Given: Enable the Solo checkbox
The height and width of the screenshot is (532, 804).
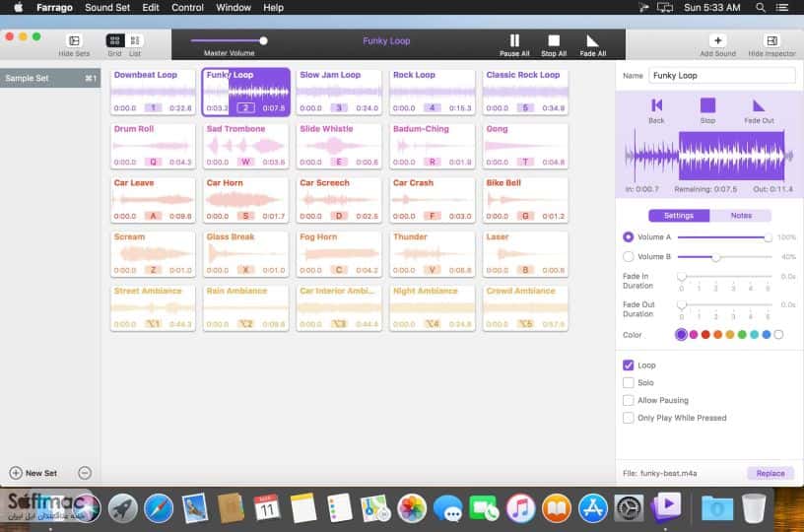Looking at the screenshot, I should point(629,382).
